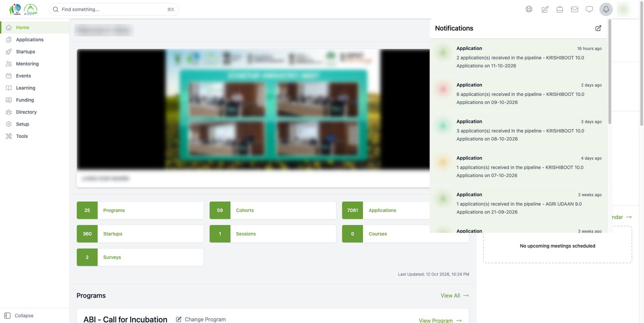644x323 pixels.
Task: Click View Program link
Action: [440, 321]
